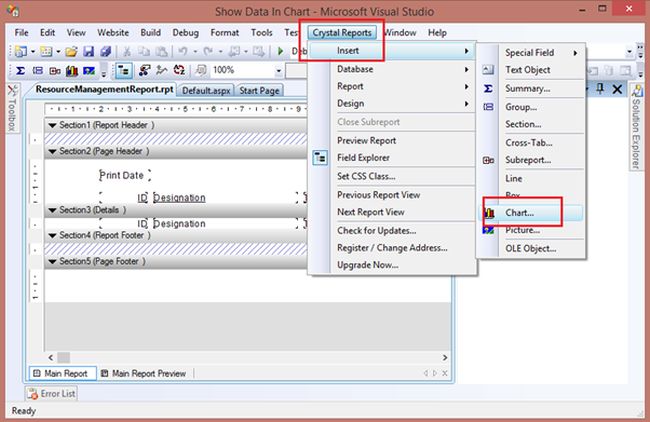Open the New Project dropdown arrow
Viewport: 650px width, 422px height.
point(33,52)
